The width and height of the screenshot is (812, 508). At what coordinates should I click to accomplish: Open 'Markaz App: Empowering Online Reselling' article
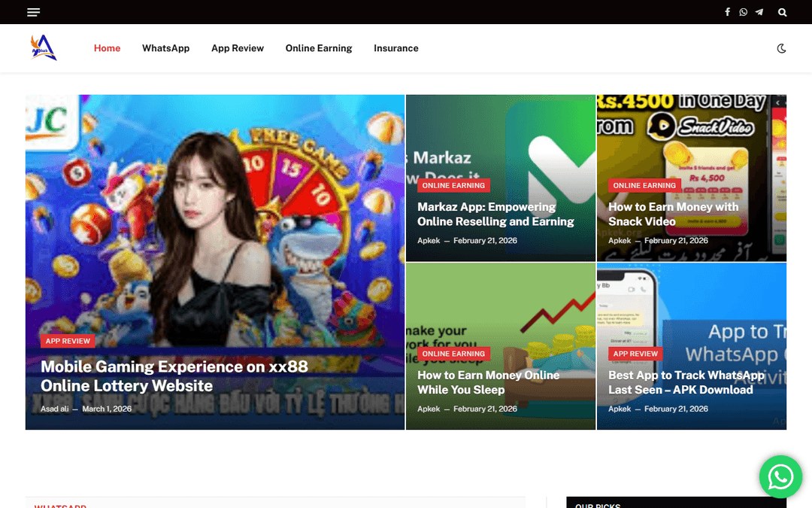coord(495,214)
